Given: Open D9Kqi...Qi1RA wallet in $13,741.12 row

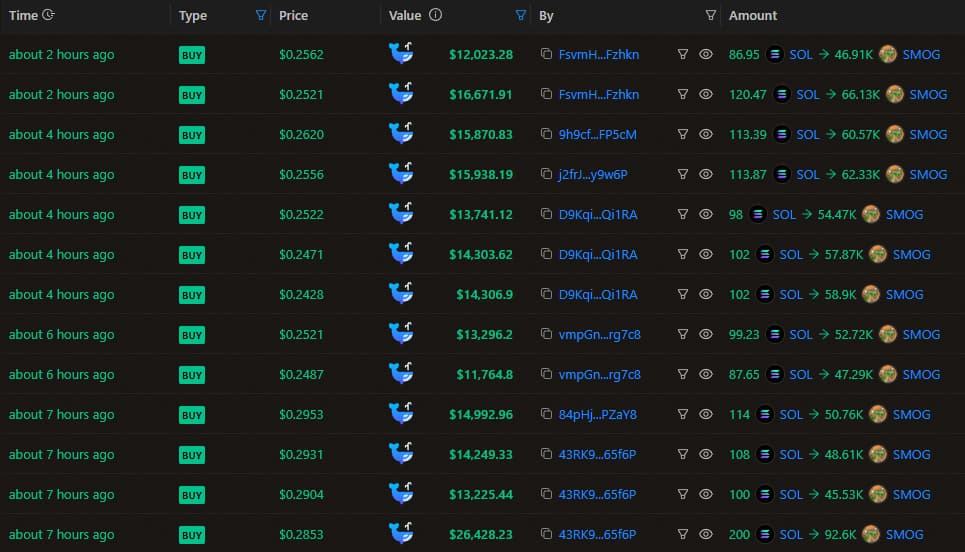Looking at the screenshot, I should 598,214.
